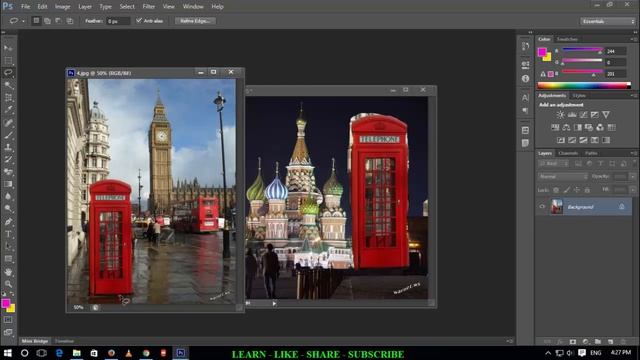
Task: Select the Gradient tool
Action: pyautogui.click(x=8, y=184)
